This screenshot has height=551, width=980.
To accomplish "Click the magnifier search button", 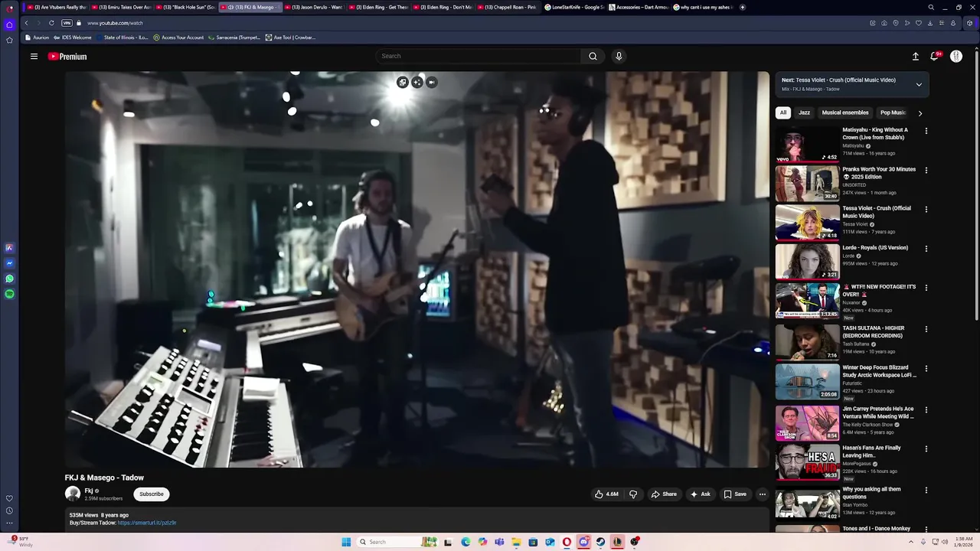I will click(593, 56).
